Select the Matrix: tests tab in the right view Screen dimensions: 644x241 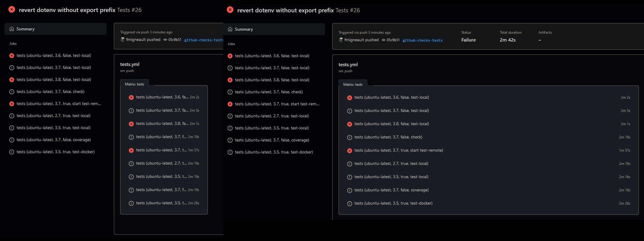[x=353, y=84]
